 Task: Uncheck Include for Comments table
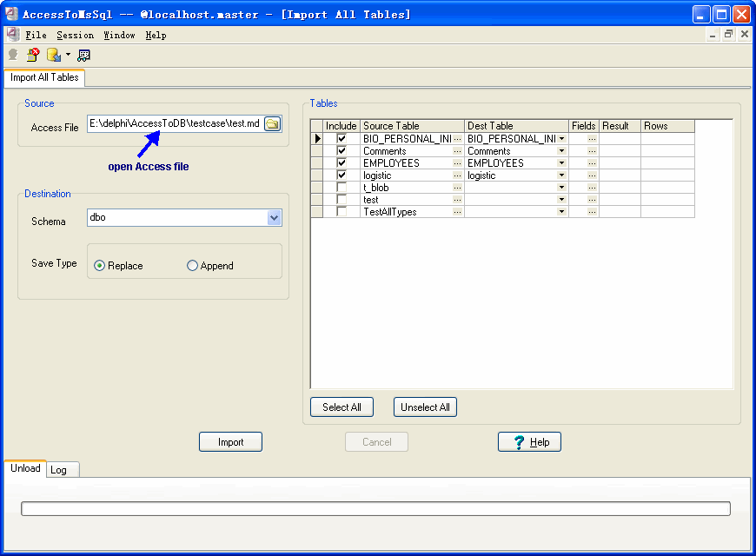pyautogui.click(x=342, y=150)
